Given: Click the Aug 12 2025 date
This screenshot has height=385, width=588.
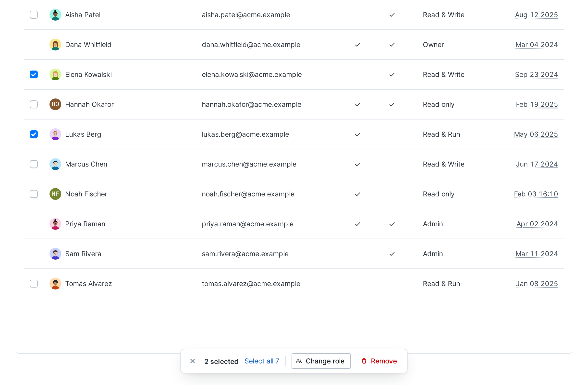Looking at the screenshot, I should [x=536, y=15].
